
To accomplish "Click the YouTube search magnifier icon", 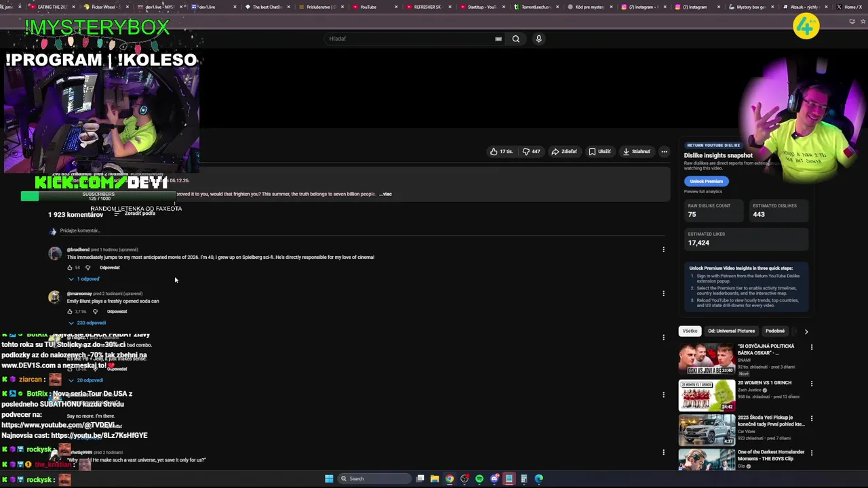I will pos(516,39).
